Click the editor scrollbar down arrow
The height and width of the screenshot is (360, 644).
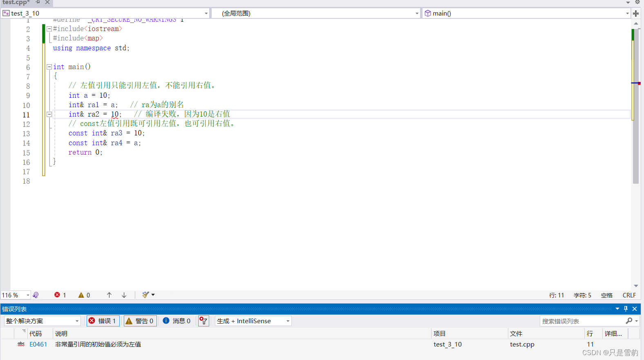(x=636, y=286)
